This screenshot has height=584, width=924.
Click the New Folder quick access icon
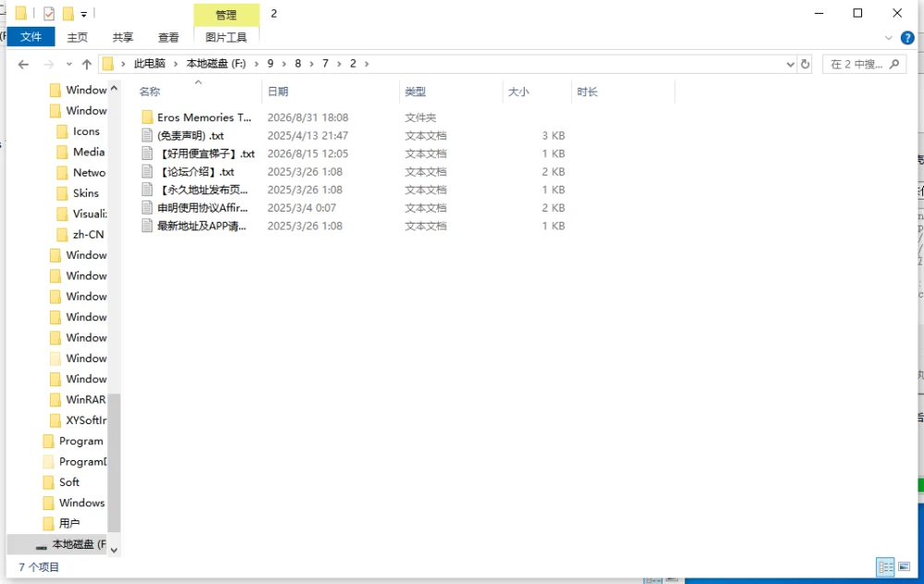coord(68,14)
